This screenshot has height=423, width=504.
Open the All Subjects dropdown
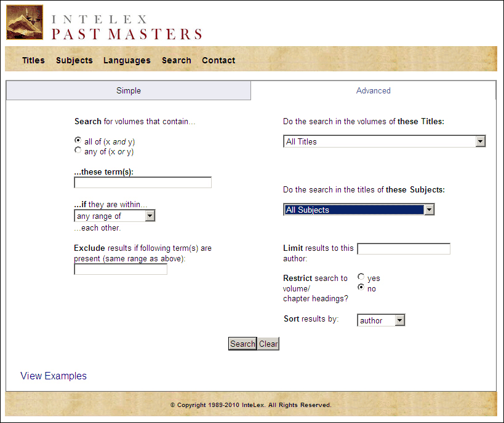(x=430, y=209)
